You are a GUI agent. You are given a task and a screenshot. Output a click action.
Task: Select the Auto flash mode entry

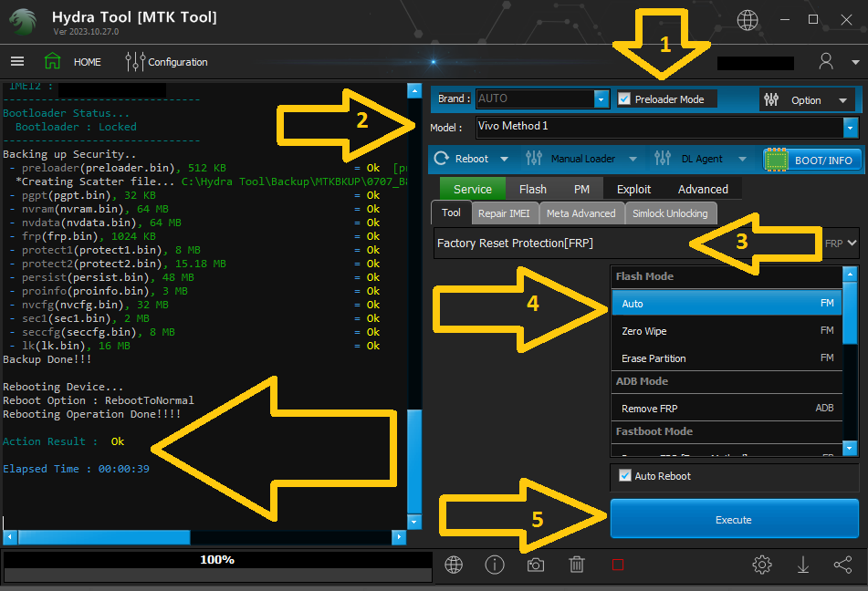tap(727, 303)
